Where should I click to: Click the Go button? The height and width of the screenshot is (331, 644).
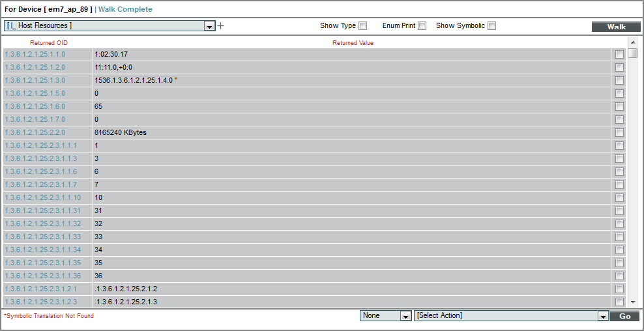point(624,316)
